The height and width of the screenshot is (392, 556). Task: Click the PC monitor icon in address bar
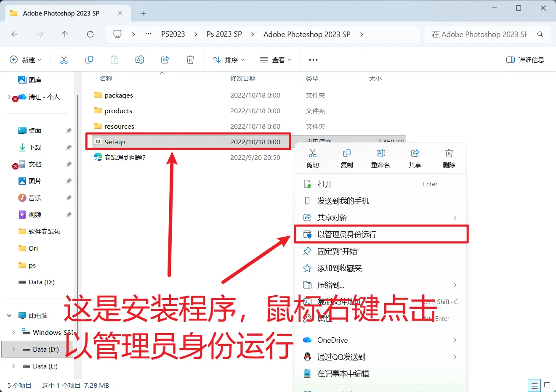[x=117, y=34]
